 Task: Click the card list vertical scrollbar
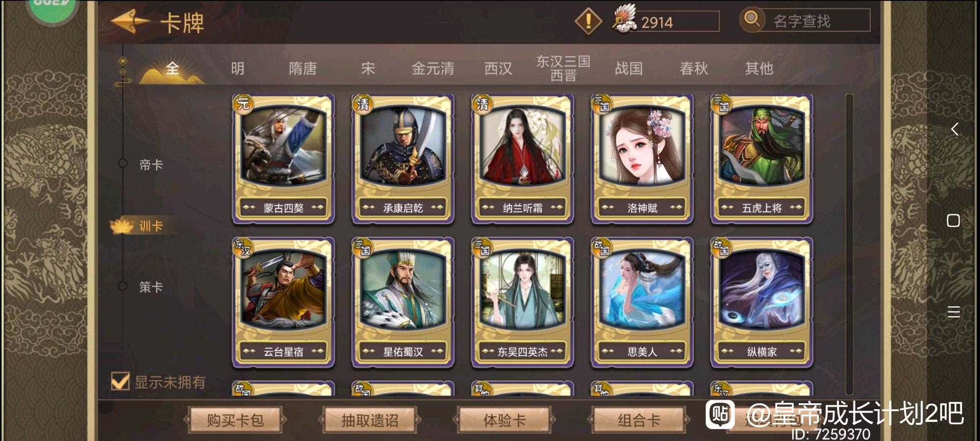click(x=849, y=244)
